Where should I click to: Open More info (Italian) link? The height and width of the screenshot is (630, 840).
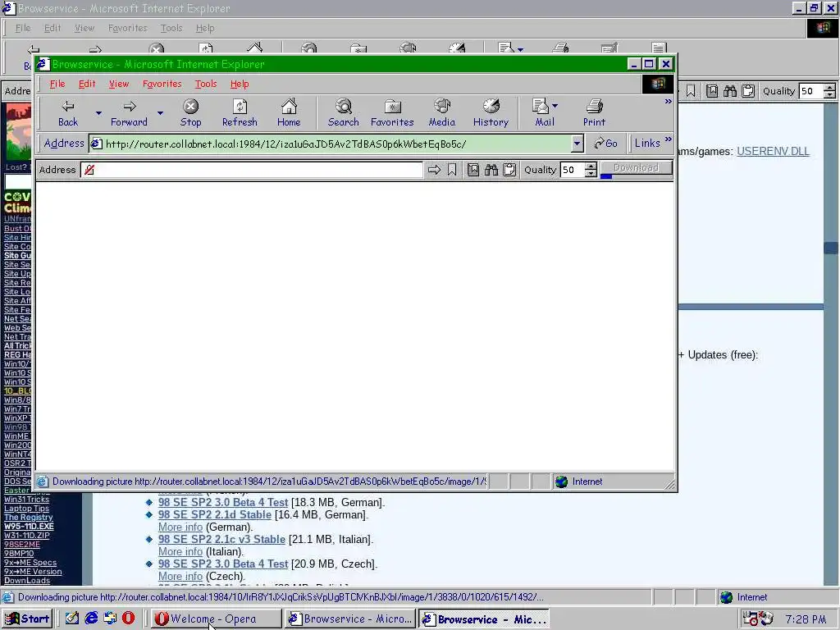pyautogui.click(x=180, y=552)
